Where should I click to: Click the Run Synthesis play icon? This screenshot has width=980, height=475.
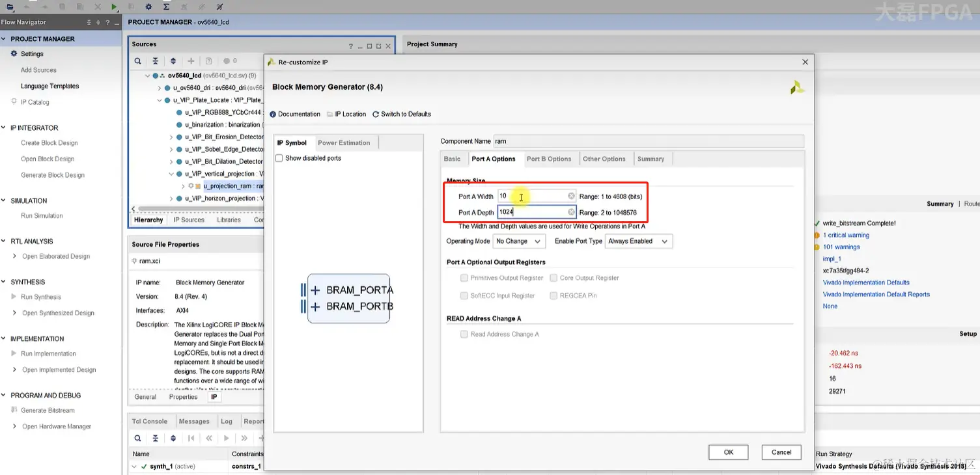coord(14,297)
